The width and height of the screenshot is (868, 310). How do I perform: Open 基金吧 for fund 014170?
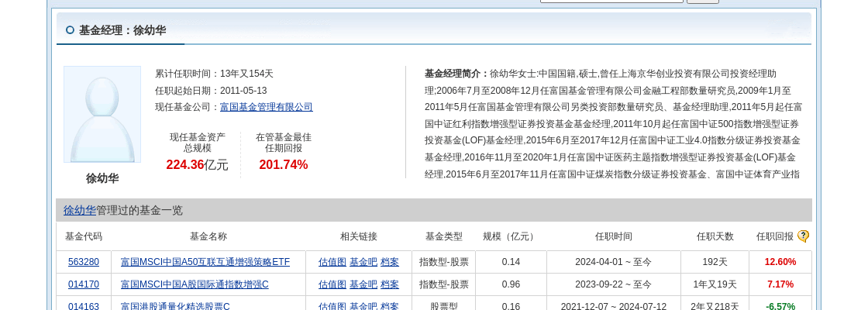point(363,284)
